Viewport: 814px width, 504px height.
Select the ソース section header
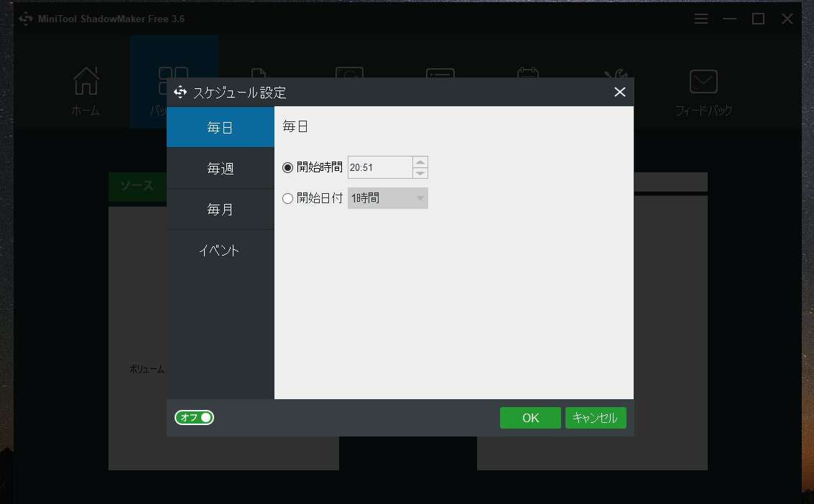click(x=137, y=186)
